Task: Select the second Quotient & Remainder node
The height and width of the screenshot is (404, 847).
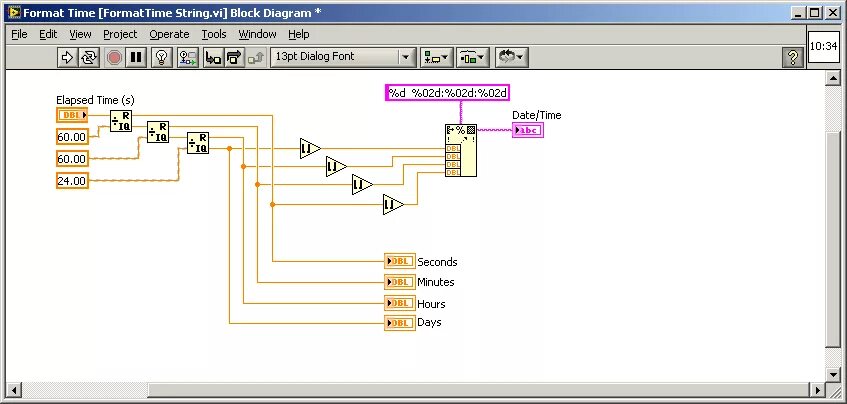Action: 158,132
